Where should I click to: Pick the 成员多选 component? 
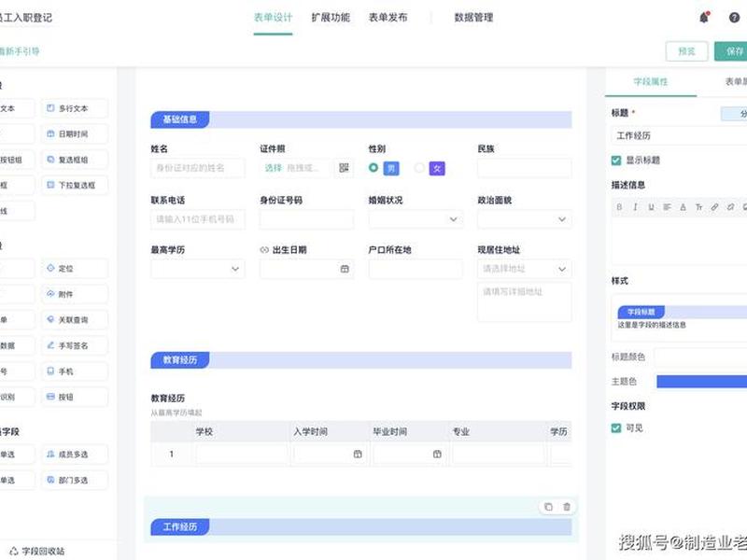tap(75, 455)
